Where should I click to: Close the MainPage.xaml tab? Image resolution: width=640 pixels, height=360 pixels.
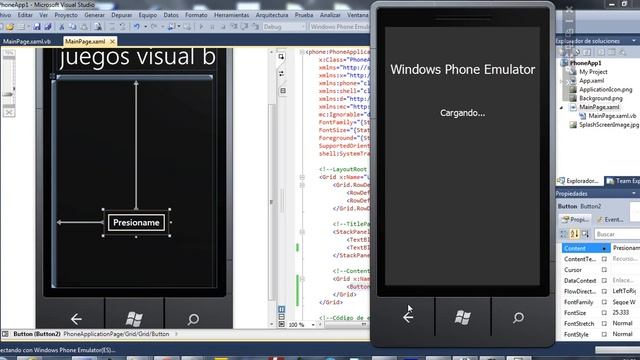(x=112, y=41)
